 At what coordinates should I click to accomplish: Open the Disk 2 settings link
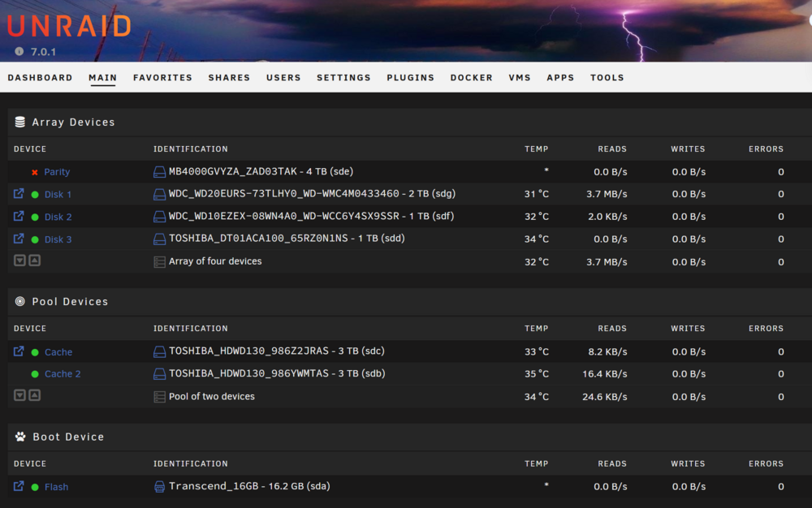58,217
